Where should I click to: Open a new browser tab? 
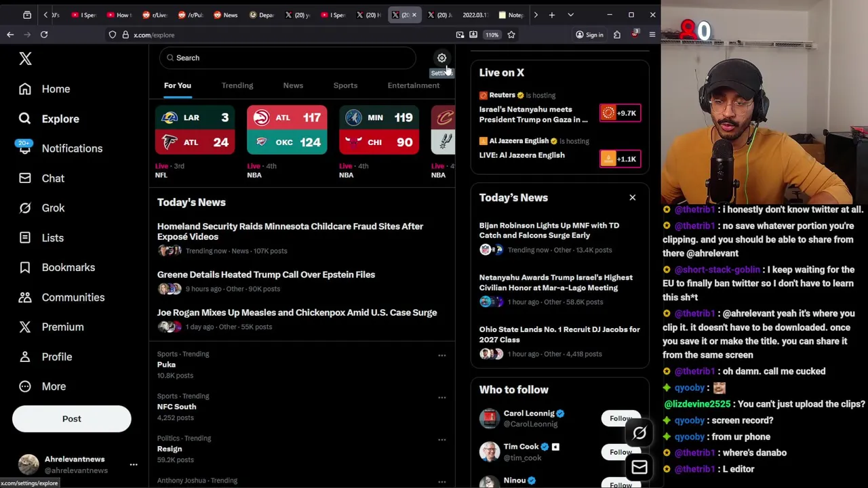pyautogui.click(x=552, y=15)
